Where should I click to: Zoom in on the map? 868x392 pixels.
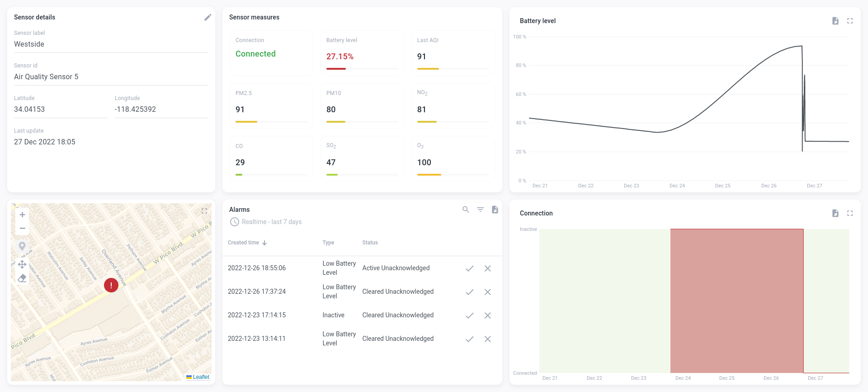22,215
